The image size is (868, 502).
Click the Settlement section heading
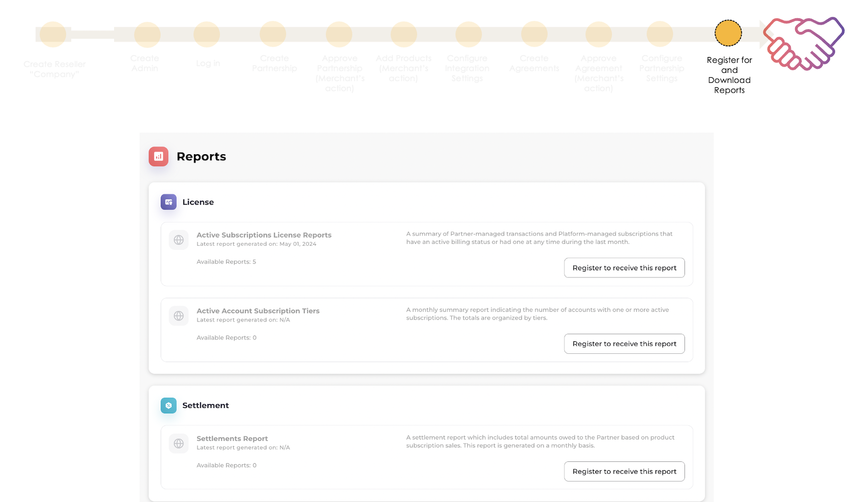205,405
